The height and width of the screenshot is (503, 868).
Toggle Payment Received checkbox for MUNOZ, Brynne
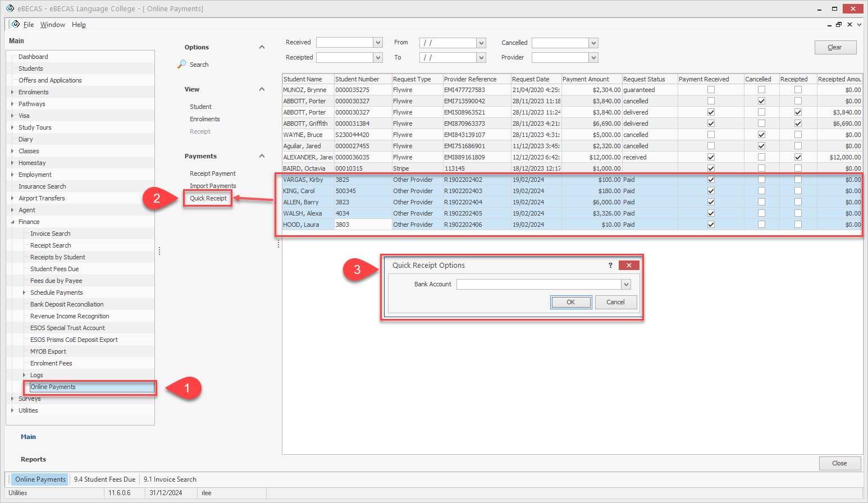coord(711,90)
